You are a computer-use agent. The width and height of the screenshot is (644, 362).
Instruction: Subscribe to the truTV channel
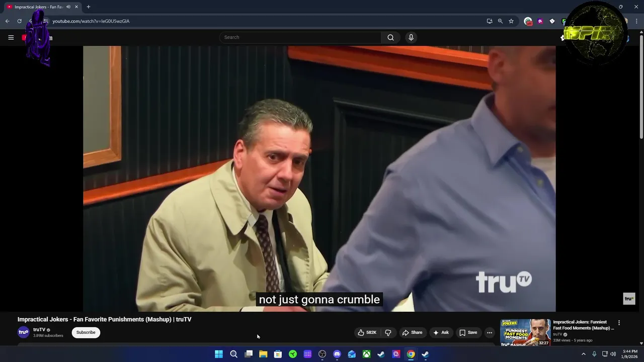(x=86, y=332)
